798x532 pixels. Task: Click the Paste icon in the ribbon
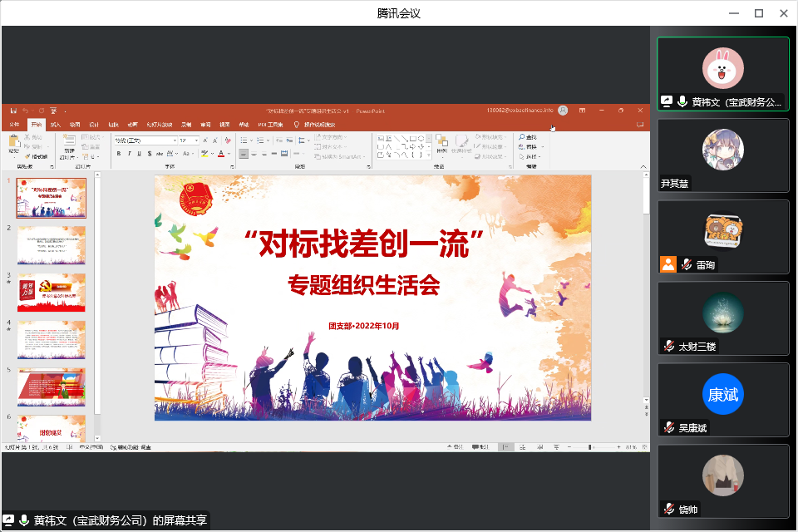[x=13, y=142]
